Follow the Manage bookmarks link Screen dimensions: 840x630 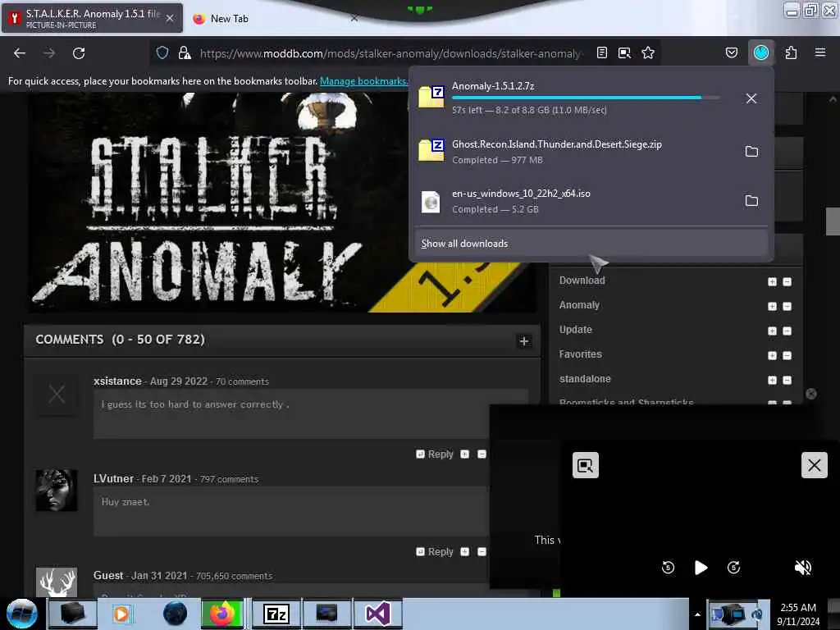pos(363,81)
